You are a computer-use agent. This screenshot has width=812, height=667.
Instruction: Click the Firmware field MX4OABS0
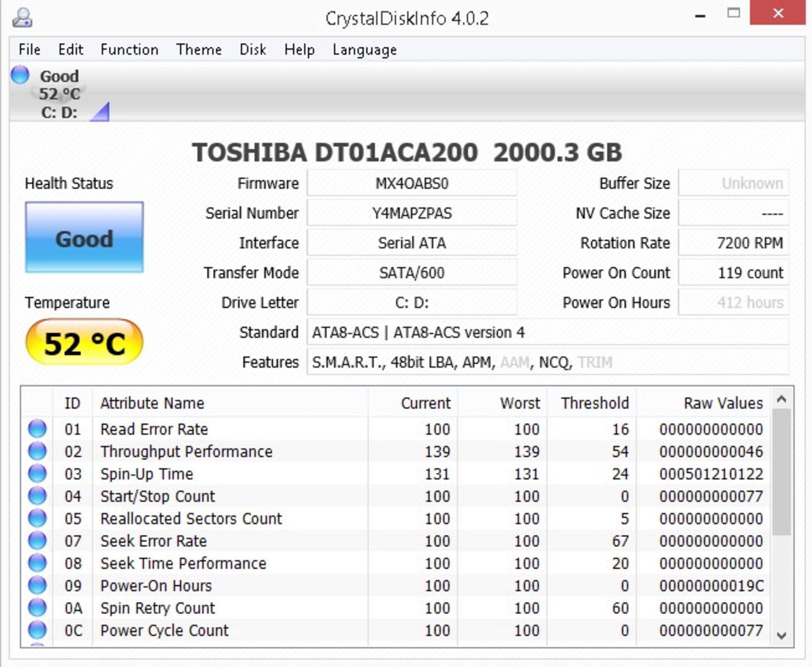point(412,183)
